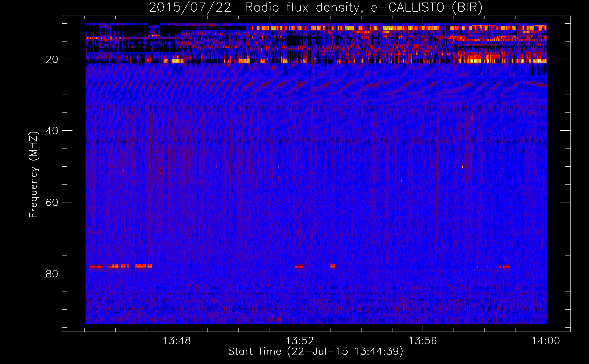
Task: Click the 14:00 time tick label
Action: pos(546,341)
